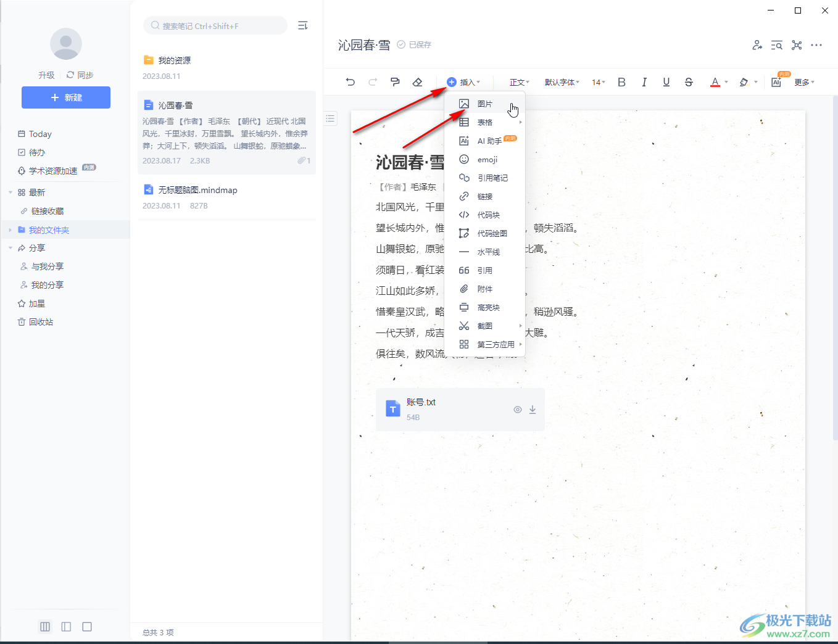Collapse the 最新 section arrow
Screen dimensions: 838x644
click(x=10, y=192)
